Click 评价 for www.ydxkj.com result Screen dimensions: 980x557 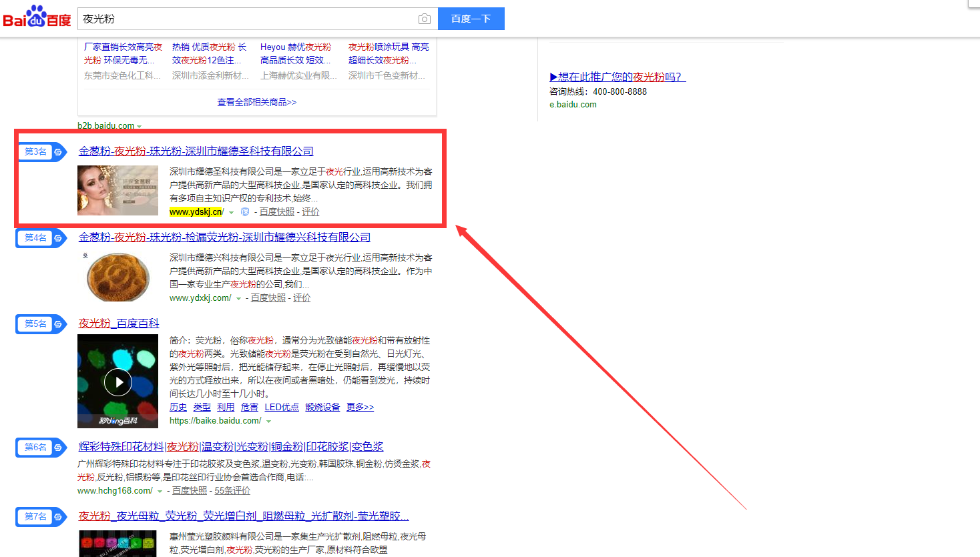coord(302,298)
